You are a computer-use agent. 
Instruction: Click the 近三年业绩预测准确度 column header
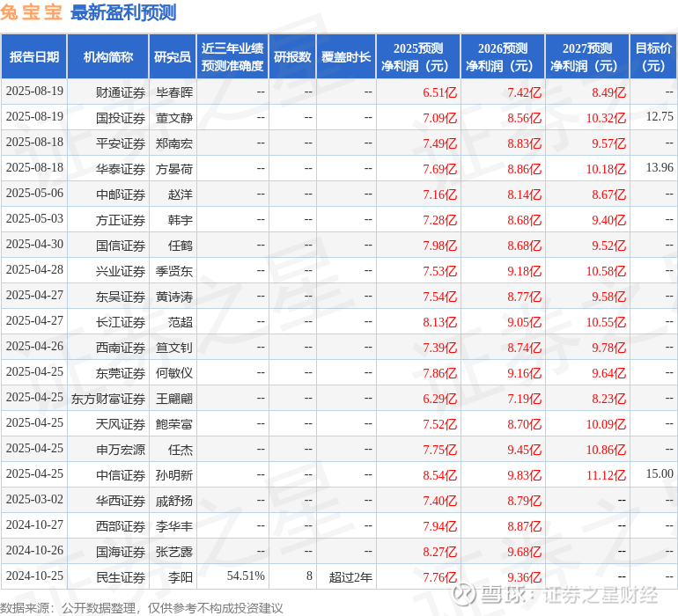(232, 57)
